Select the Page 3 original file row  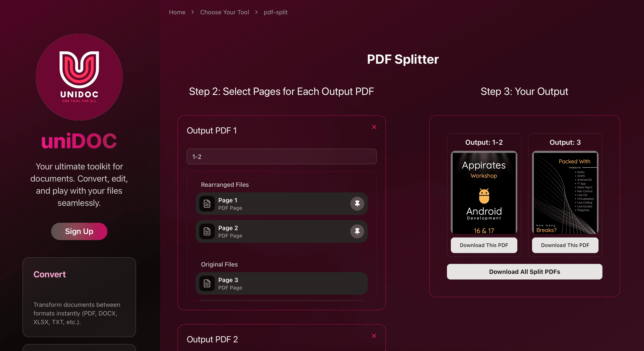pos(282,283)
